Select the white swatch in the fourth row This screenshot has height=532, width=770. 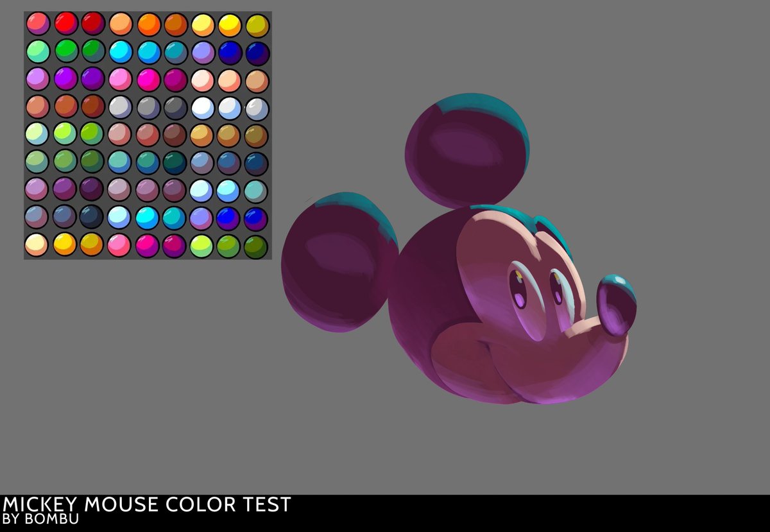click(x=203, y=107)
